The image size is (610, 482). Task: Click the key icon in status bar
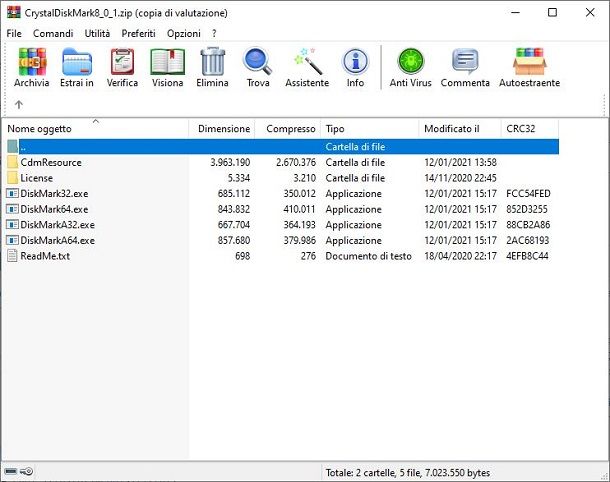[26, 472]
